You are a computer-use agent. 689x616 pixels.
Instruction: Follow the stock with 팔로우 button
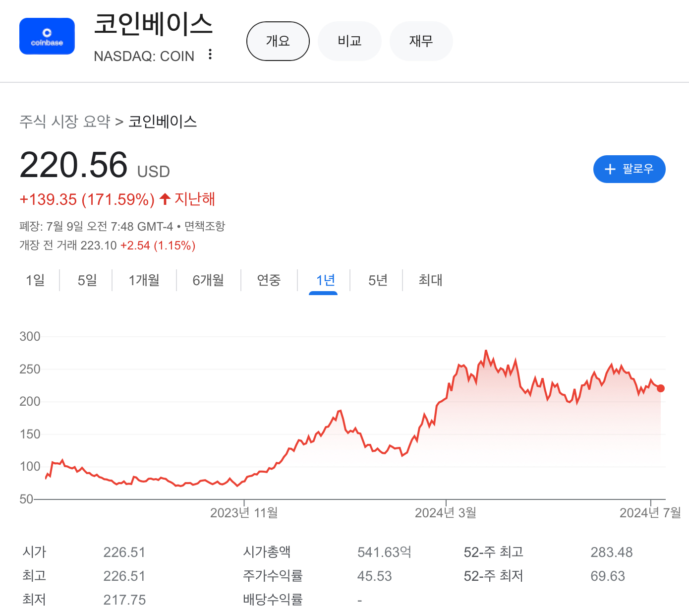click(629, 169)
